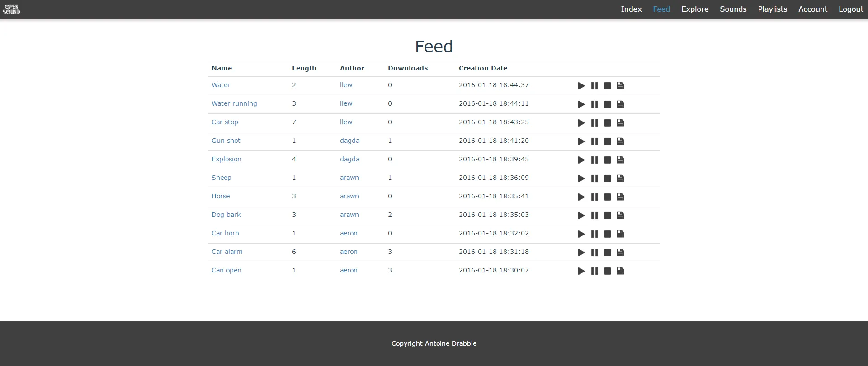
Task: Download the Sheep sound
Action: 620,178
